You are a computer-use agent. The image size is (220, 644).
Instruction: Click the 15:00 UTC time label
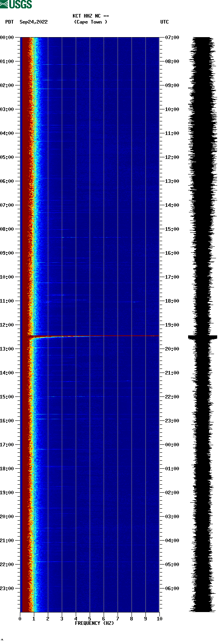tap(172, 229)
